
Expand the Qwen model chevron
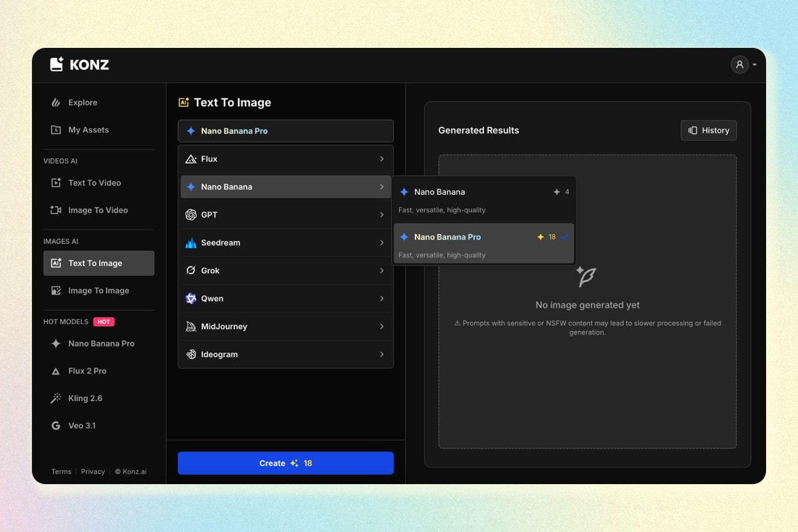click(x=382, y=299)
